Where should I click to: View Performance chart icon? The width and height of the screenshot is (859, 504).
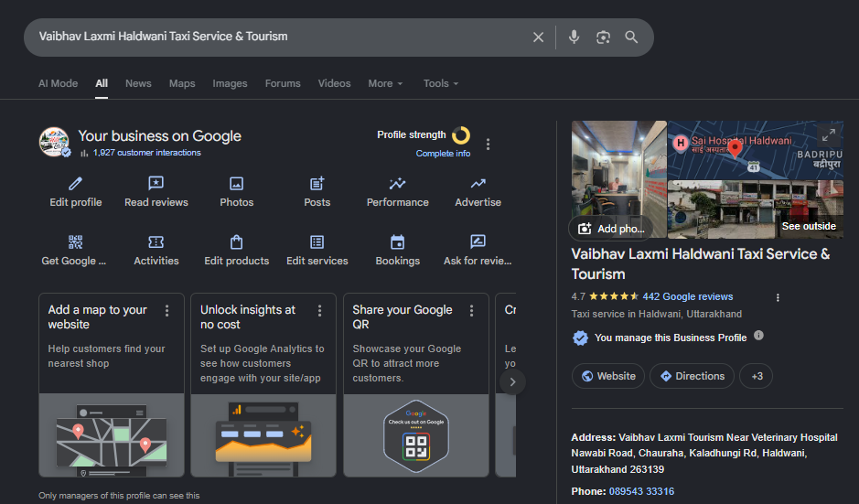pos(398,183)
